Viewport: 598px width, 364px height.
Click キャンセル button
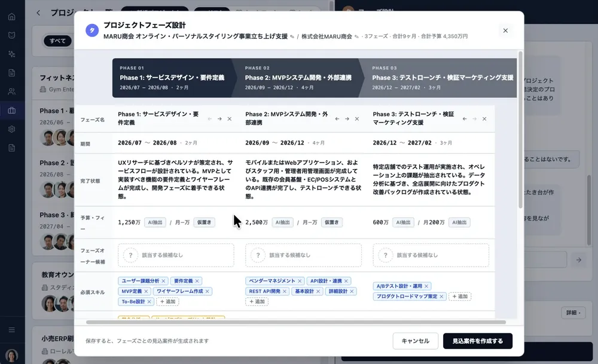pyautogui.click(x=416, y=341)
